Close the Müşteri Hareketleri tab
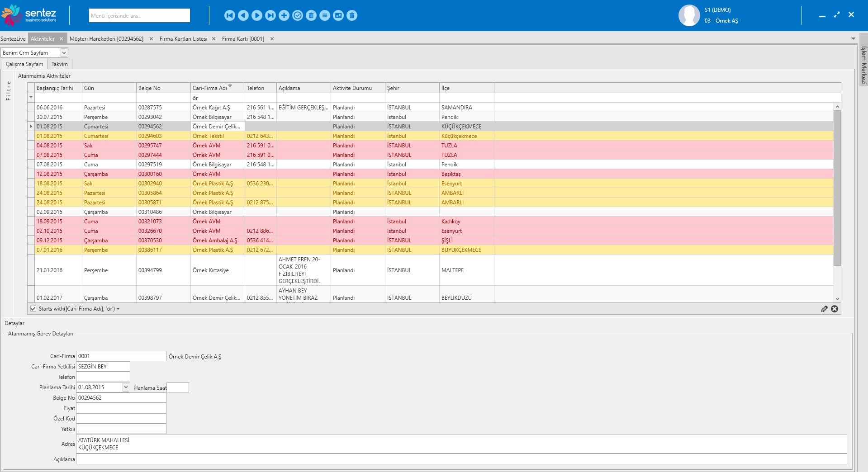868x472 pixels. point(151,39)
